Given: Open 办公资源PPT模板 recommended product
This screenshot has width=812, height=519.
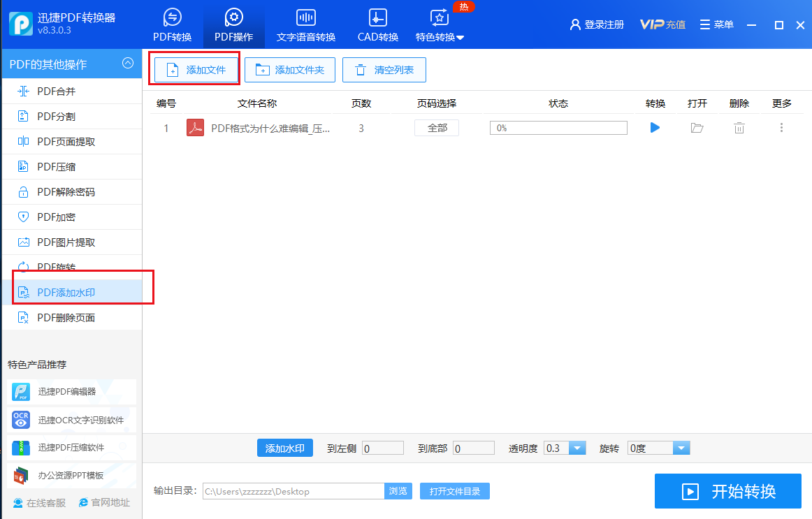Looking at the screenshot, I should pos(71,476).
